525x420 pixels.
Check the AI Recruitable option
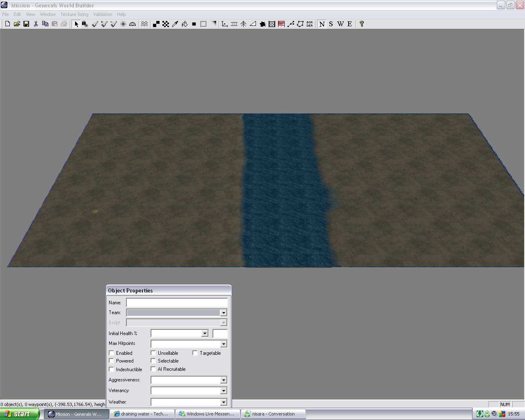(x=153, y=369)
